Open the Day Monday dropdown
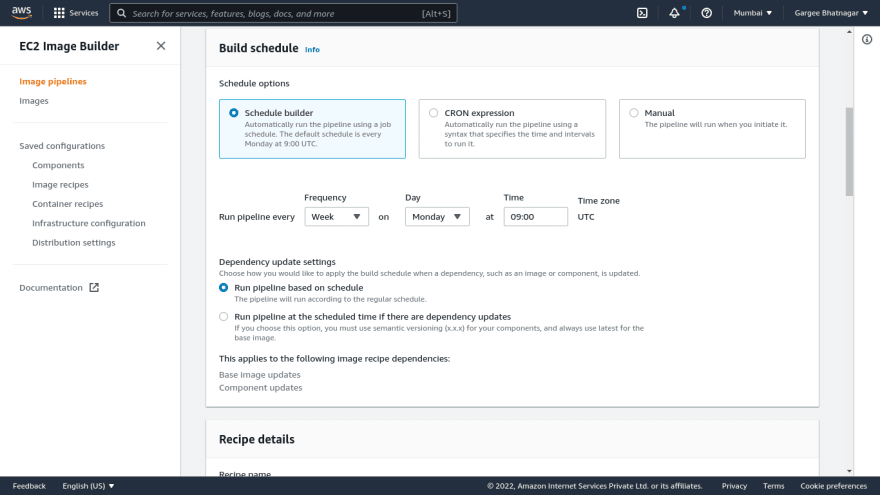Screen dimensions: 880x495 tap(437, 217)
